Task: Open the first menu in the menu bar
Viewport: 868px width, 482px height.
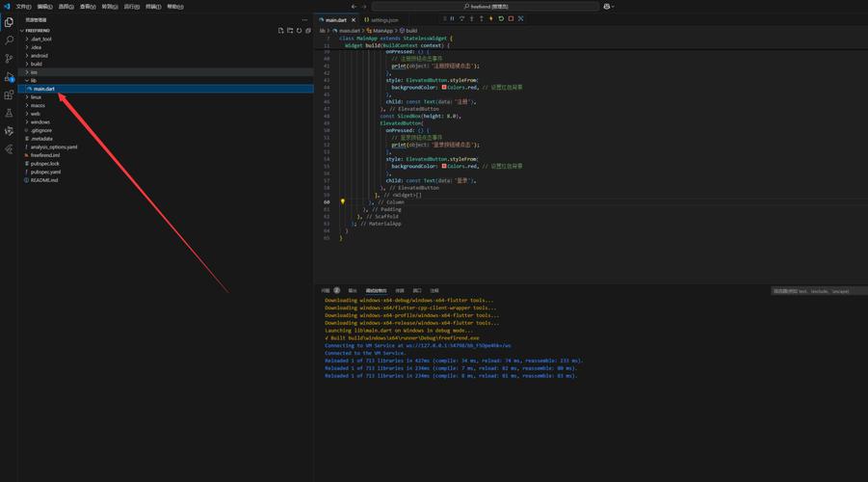Action: point(23,6)
